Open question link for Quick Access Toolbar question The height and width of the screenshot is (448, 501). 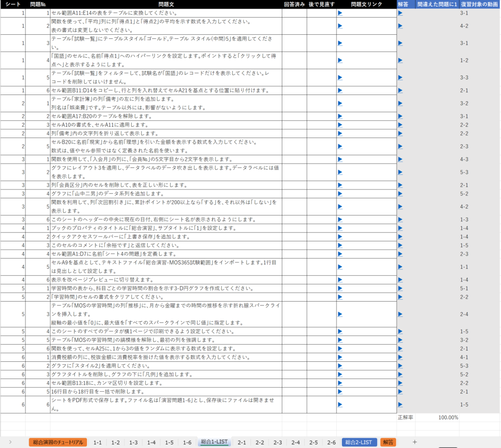pyautogui.click(x=340, y=236)
